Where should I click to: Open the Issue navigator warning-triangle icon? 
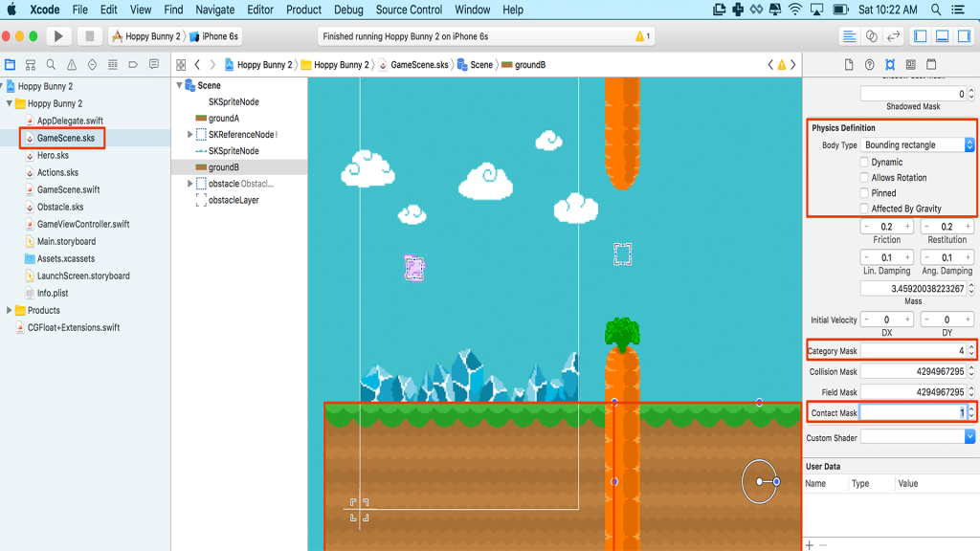(72, 65)
